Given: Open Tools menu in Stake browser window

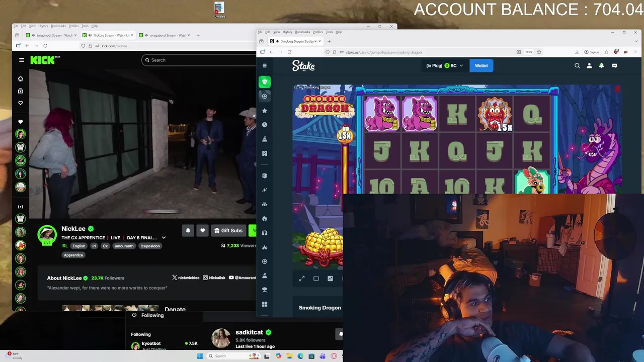Looking at the screenshot, I should pyautogui.click(x=329, y=32).
